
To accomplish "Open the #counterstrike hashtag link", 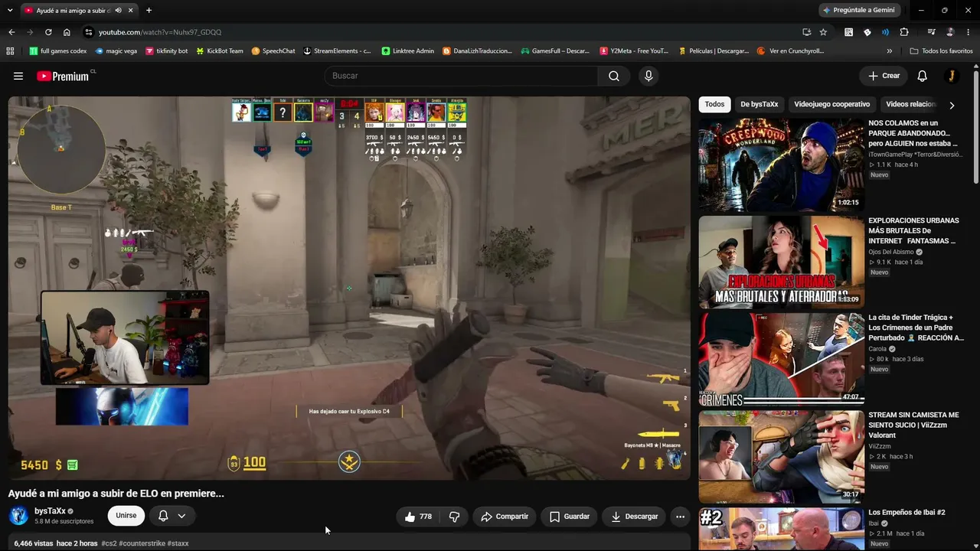I will pos(143,543).
